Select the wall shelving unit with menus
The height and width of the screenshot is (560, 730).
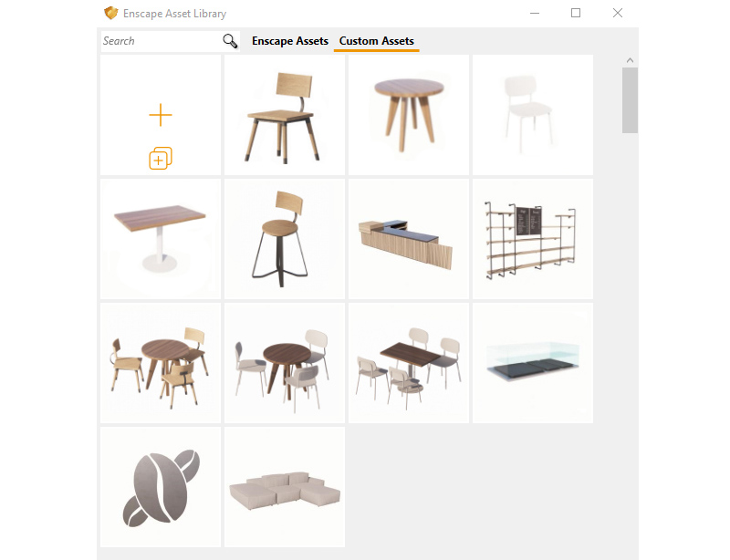click(x=532, y=239)
